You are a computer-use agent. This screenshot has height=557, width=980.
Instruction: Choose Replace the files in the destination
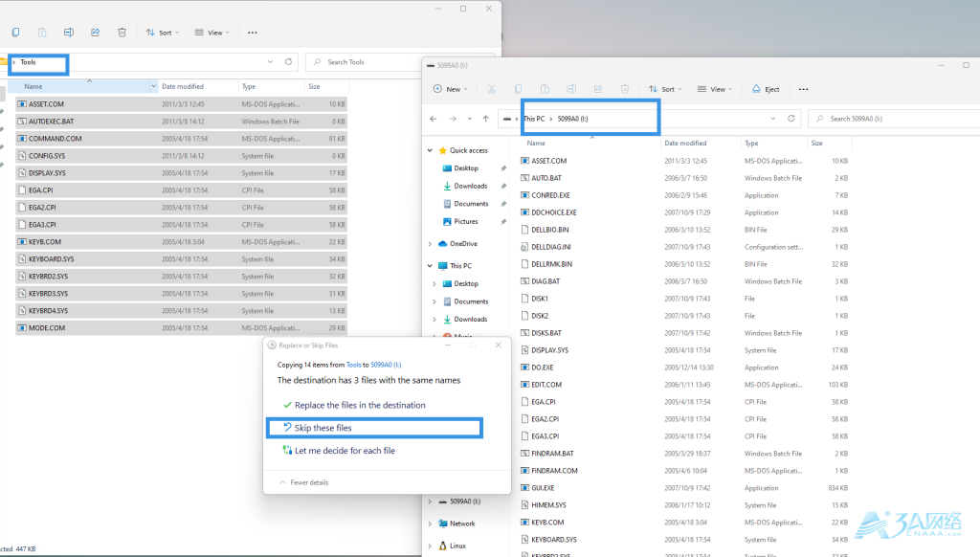coord(359,405)
